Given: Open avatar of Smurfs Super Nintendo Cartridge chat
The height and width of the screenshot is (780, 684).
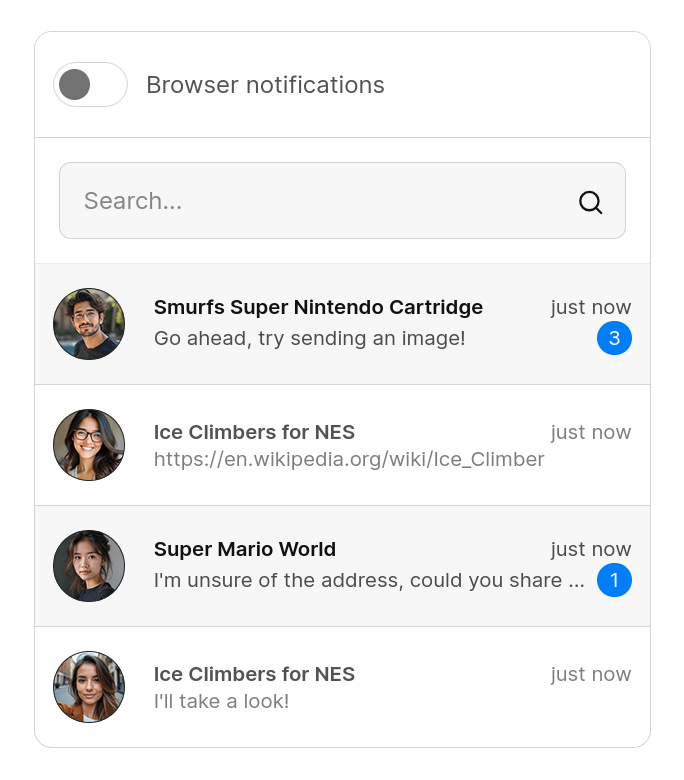Looking at the screenshot, I should pyautogui.click(x=89, y=324).
